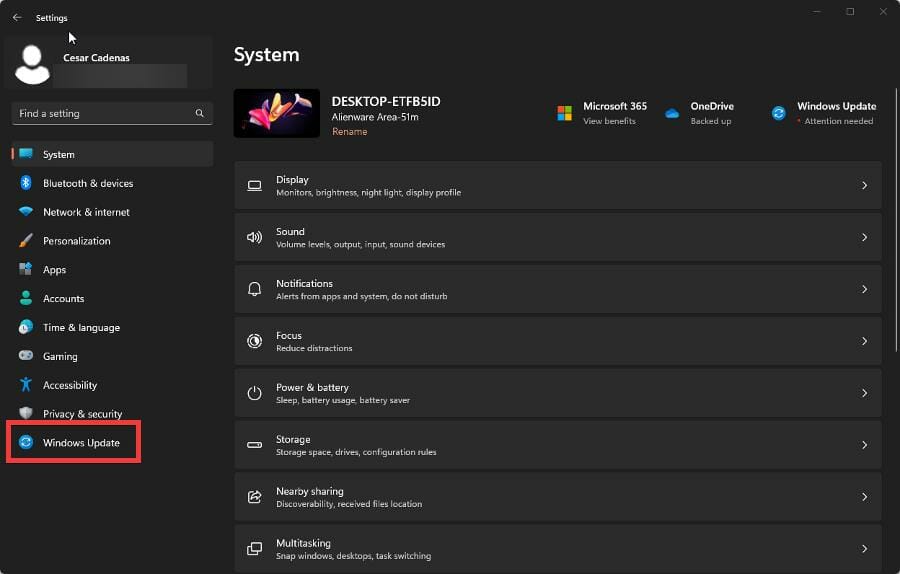
Task: Click "Discoverability, received files location" text
Action: [x=349, y=504]
